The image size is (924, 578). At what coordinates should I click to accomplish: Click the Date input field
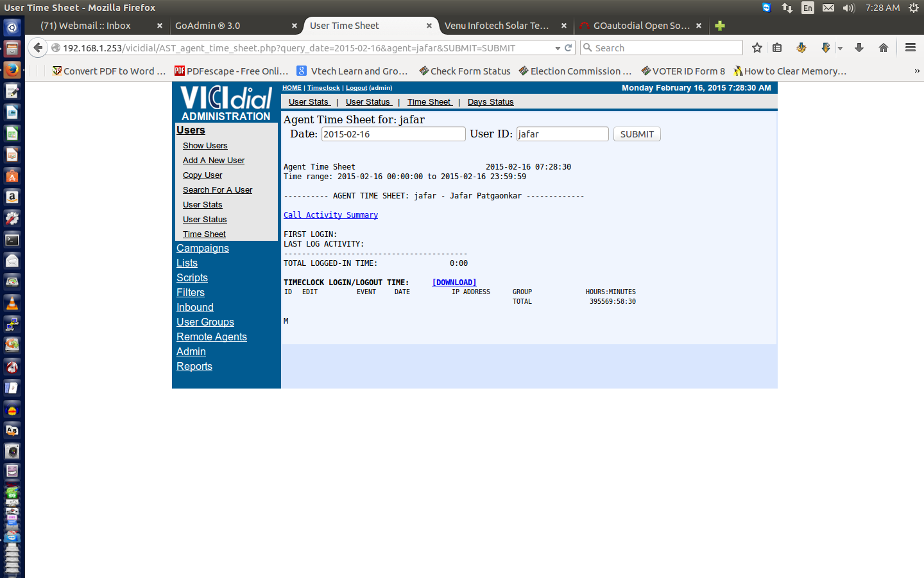(x=393, y=134)
